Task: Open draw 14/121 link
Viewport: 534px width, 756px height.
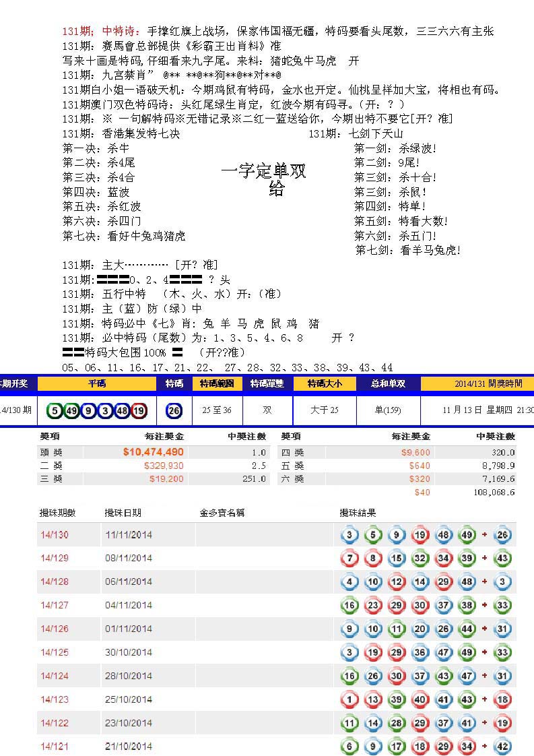Action: point(55,747)
